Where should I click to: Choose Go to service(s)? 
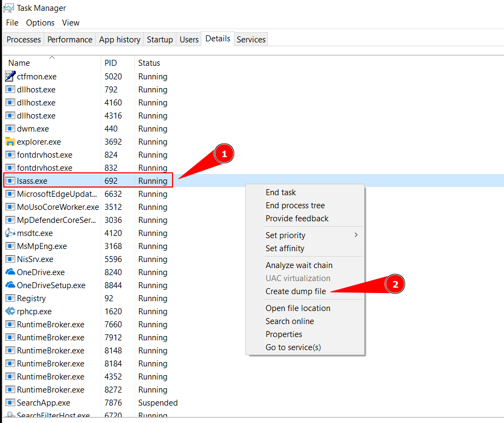[x=293, y=347]
